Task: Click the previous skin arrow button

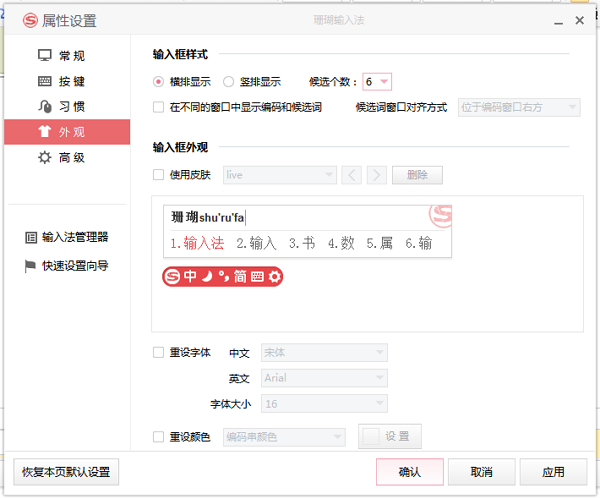Action: 352,175
